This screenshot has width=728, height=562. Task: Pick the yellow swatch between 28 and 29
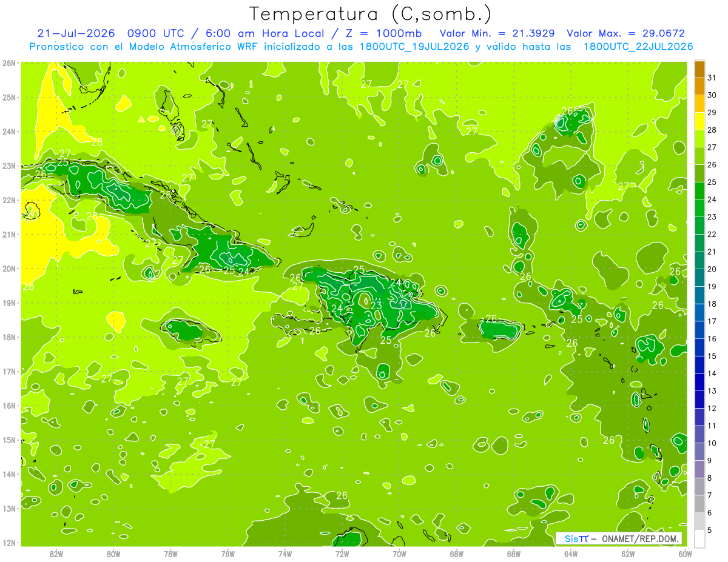point(699,121)
